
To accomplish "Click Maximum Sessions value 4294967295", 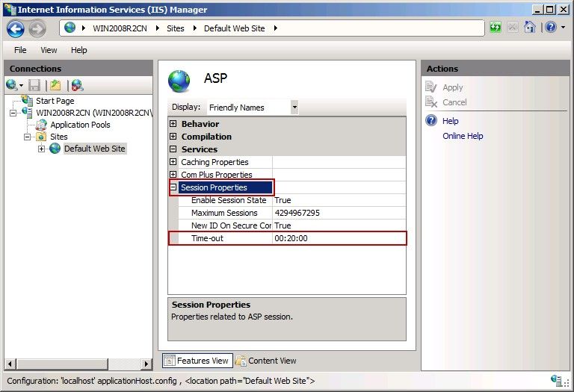I will tap(339, 213).
